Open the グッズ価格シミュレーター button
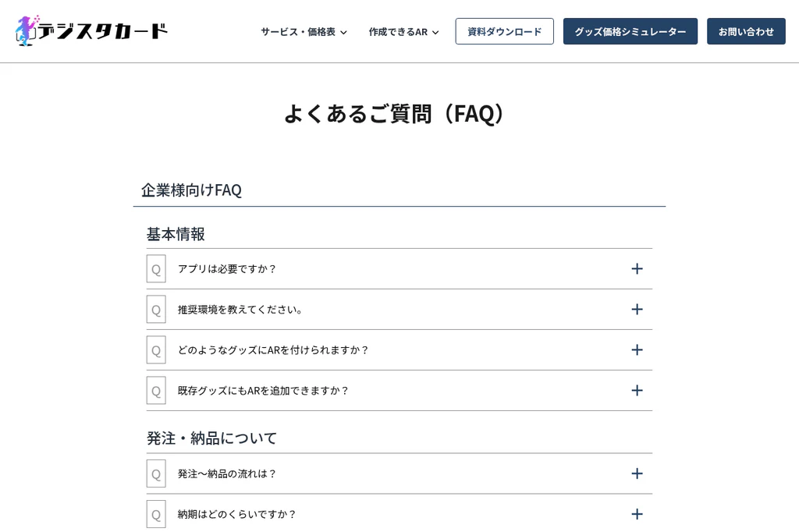Viewport: 799px width, 532px height. pyautogui.click(x=630, y=31)
